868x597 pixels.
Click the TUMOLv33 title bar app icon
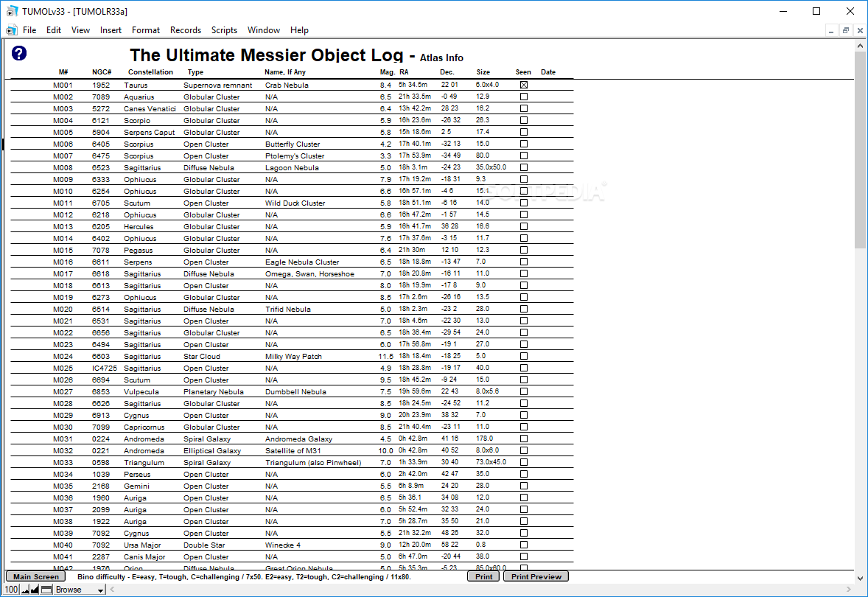tap(13, 11)
